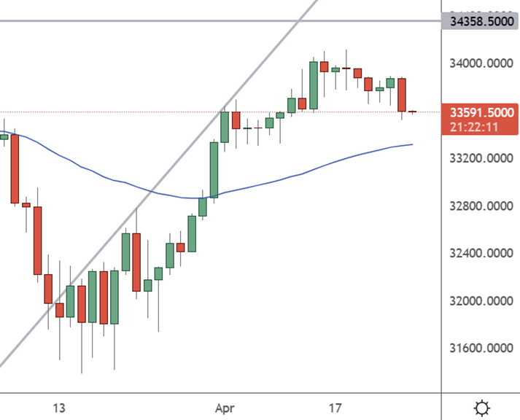Click the red 33591.5000 current price label
520x420 pixels.
coord(480,113)
